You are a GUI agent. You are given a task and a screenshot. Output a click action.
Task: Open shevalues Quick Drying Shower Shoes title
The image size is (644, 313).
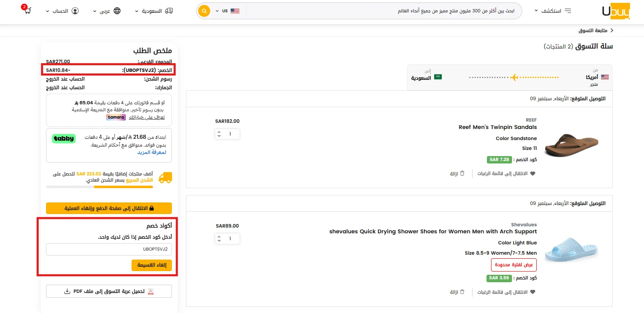coord(433,231)
